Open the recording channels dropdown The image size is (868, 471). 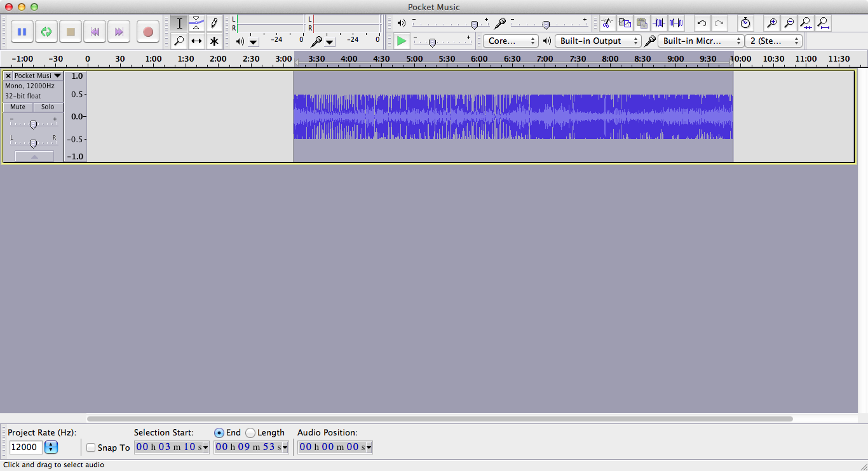point(774,41)
